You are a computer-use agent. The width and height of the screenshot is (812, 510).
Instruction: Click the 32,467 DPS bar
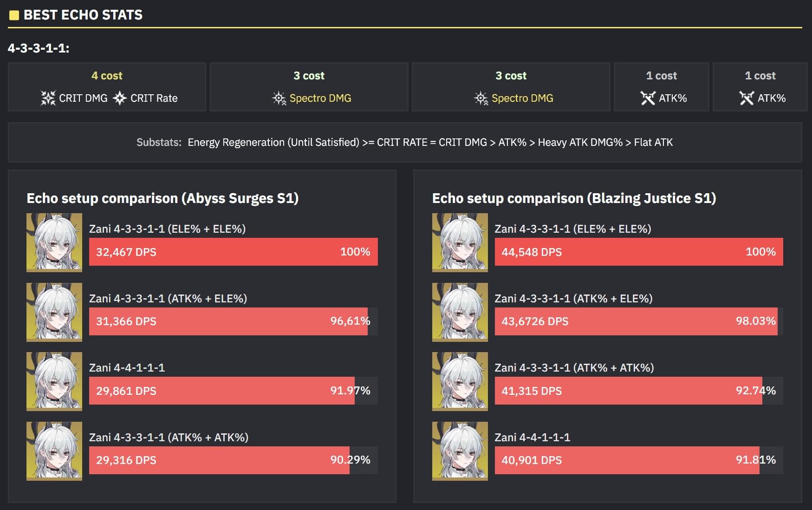234,252
